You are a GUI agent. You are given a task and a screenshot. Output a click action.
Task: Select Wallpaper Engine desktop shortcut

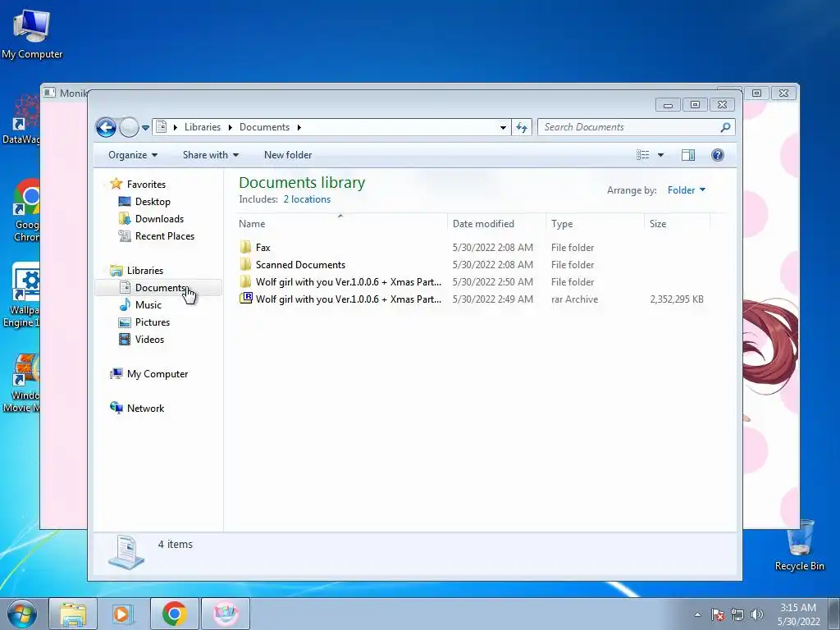point(21,295)
